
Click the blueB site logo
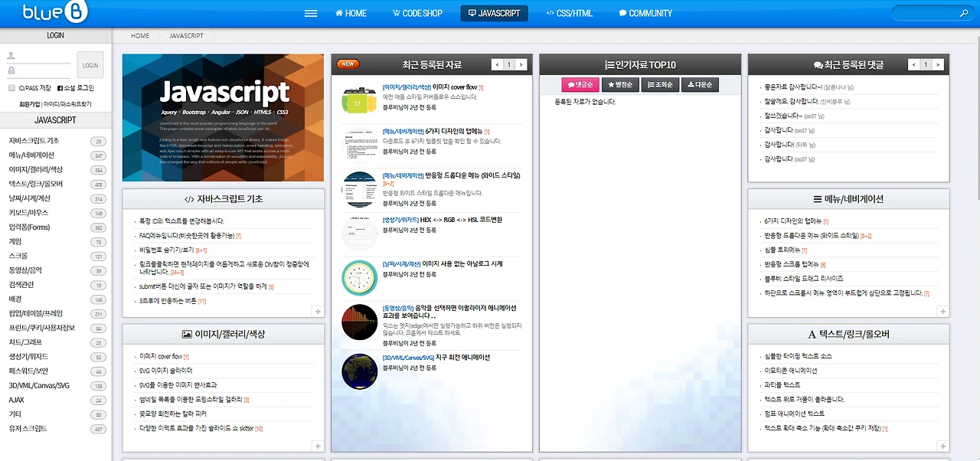pos(56,12)
